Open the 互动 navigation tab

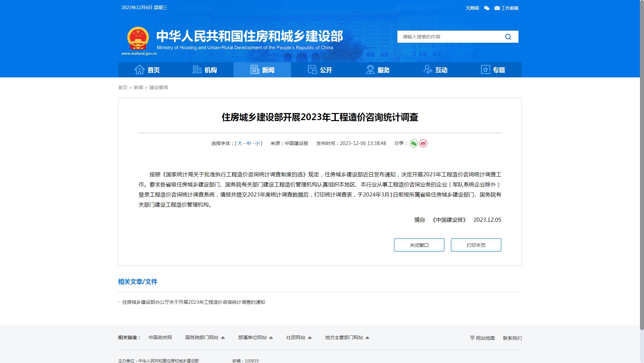(435, 70)
